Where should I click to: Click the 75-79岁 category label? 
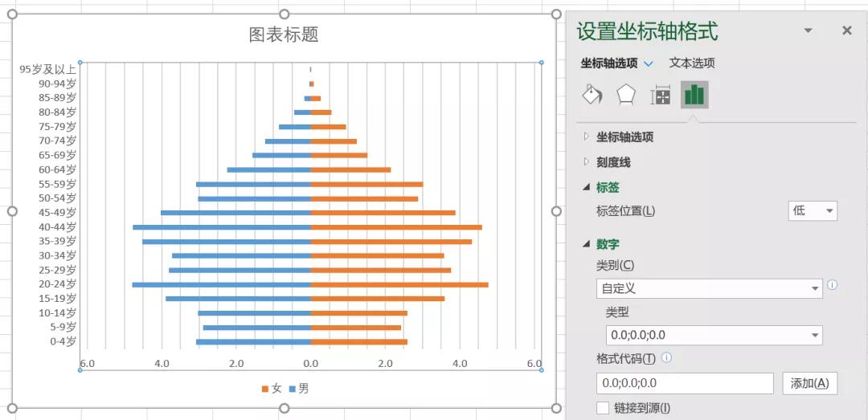pyautogui.click(x=58, y=127)
